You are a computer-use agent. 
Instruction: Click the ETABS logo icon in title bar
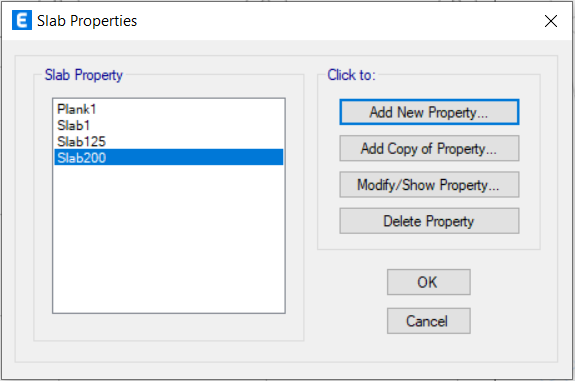[22, 20]
